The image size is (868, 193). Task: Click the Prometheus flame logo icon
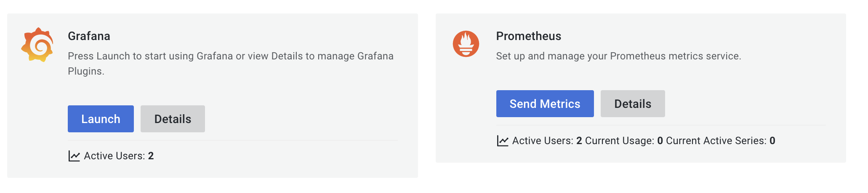pos(466,44)
